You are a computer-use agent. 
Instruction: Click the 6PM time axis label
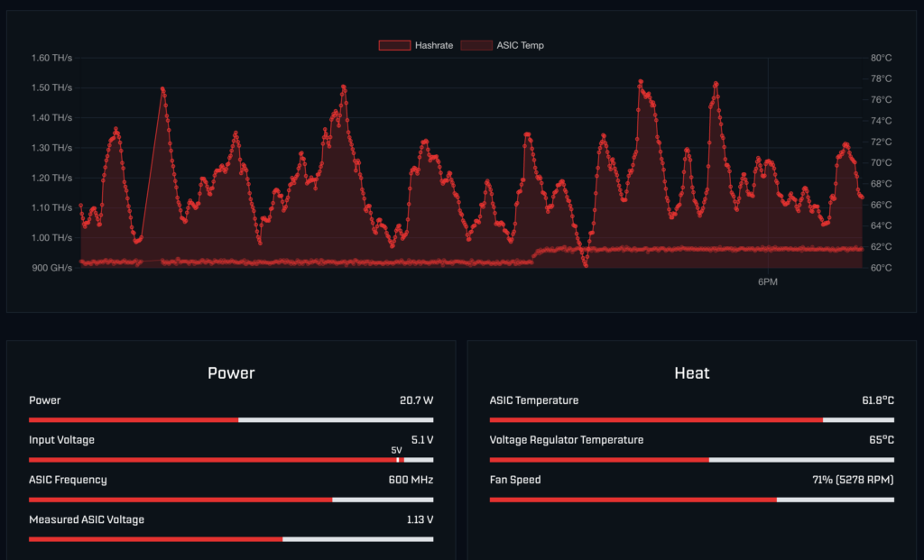click(767, 282)
